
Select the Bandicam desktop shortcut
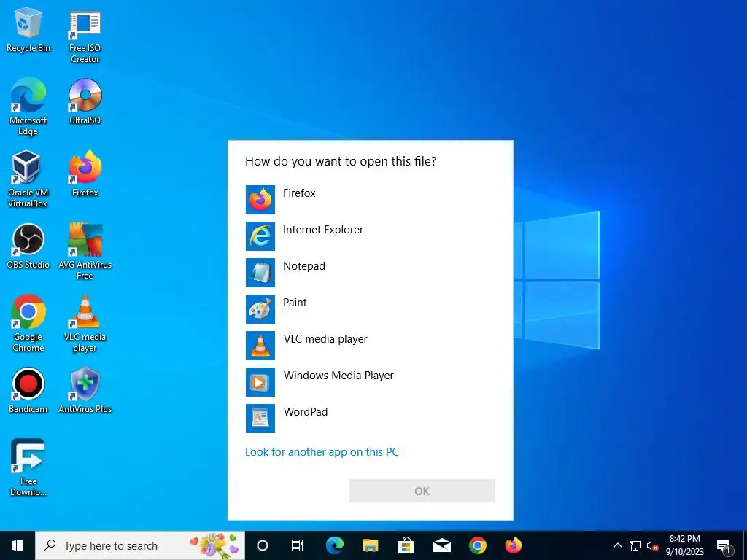coord(28,391)
